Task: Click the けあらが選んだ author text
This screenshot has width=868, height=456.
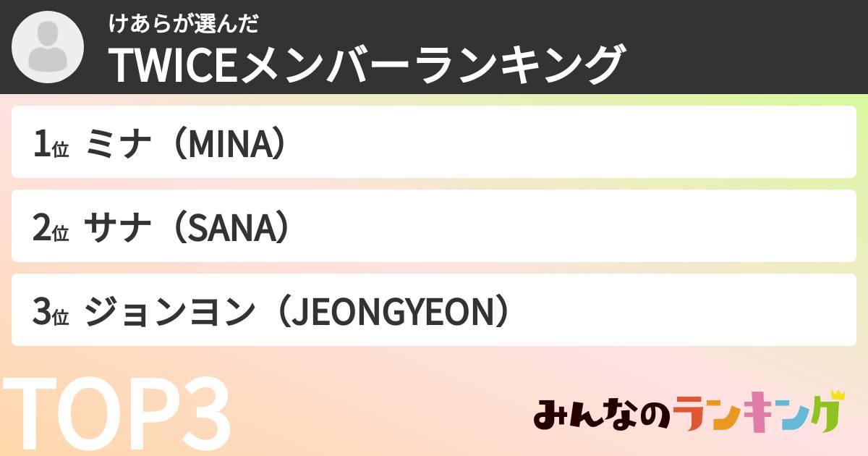Action: coord(183,24)
